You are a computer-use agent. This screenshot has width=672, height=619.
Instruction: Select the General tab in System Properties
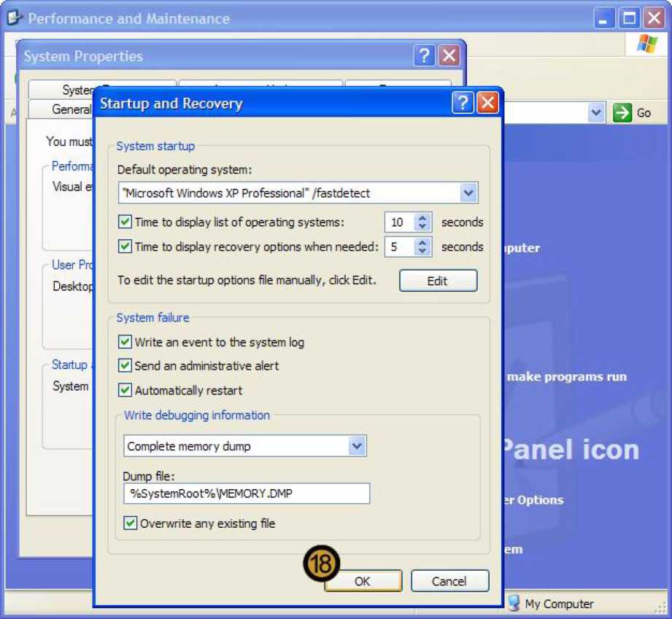click(x=61, y=109)
